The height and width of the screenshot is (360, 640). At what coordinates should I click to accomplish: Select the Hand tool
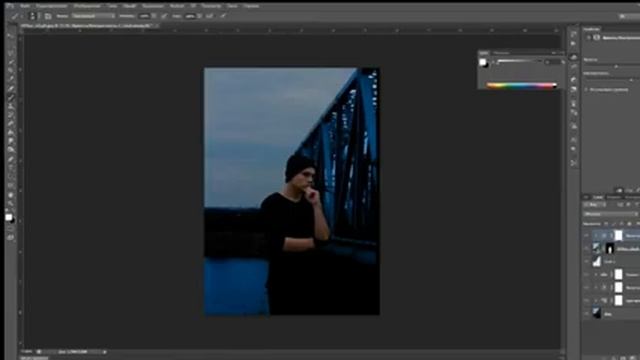point(10,195)
